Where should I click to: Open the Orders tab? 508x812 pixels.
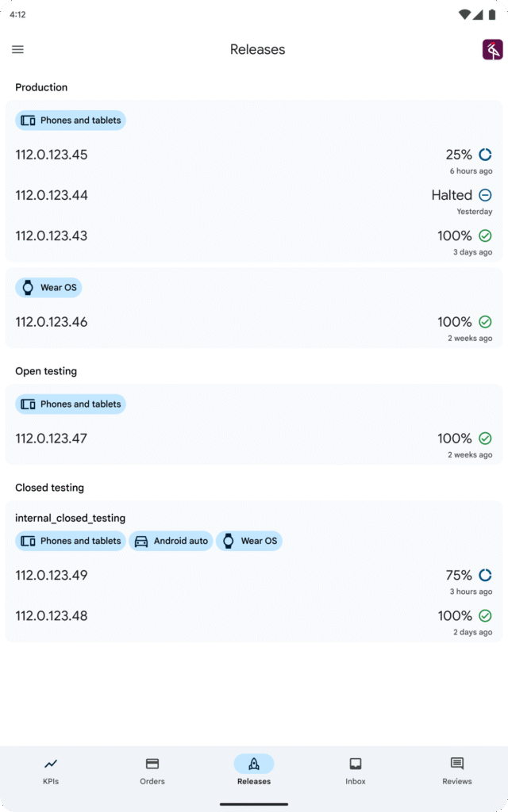pyautogui.click(x=152, y=770)
